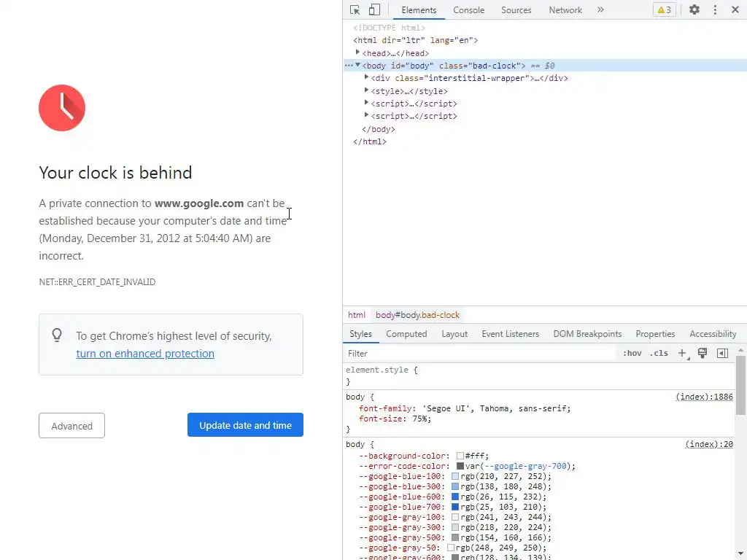Select the Styles pane tab
This screenshot has width=747, height=560.
[360, 334]
